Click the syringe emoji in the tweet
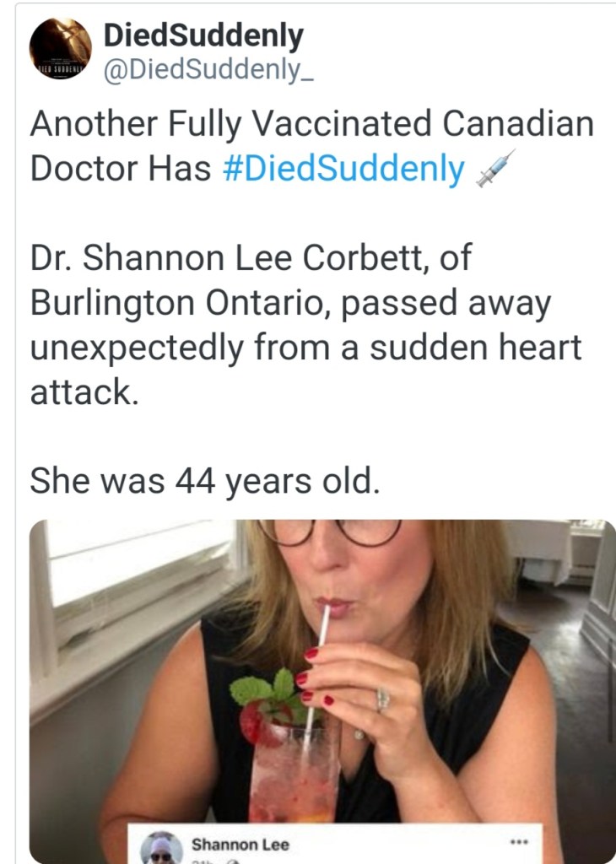The height and width of the screenshot is (864, 616). [x=494, y=168]
